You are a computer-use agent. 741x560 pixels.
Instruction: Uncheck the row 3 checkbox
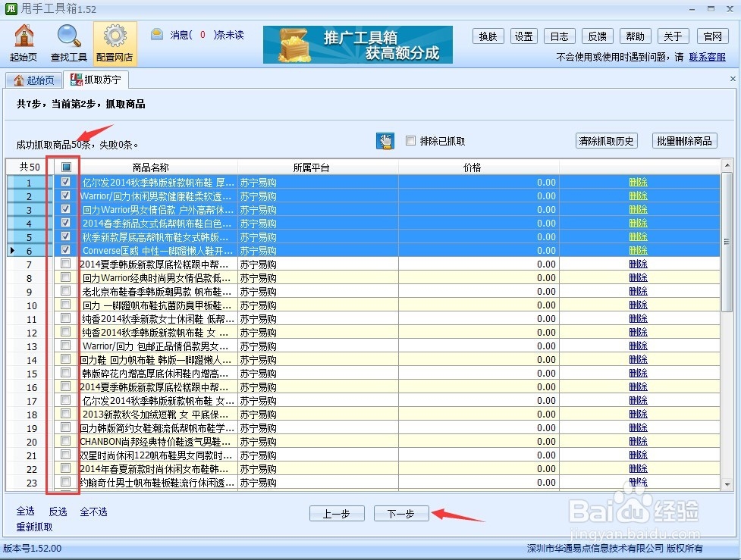66,209
